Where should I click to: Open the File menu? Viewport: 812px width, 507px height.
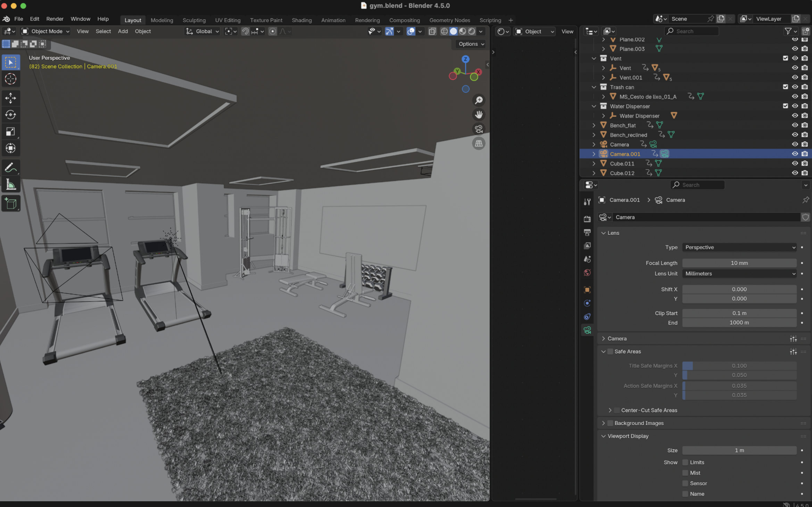click(19, 19)
